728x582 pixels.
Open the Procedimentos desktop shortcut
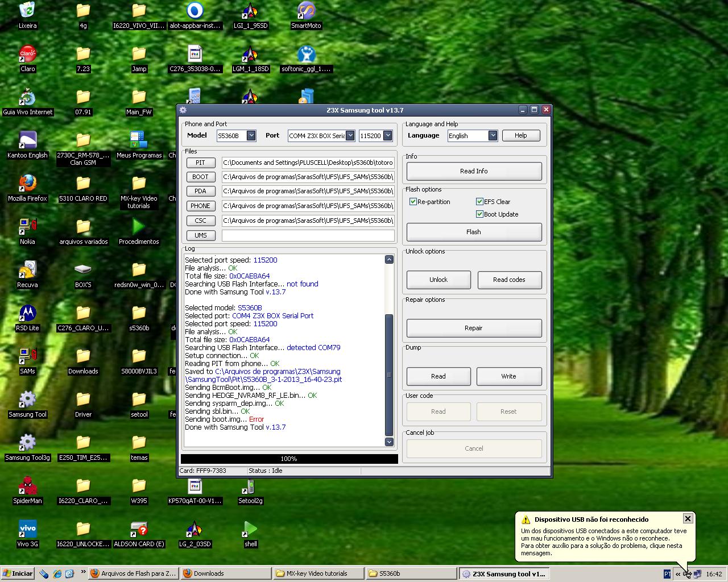coord(139,231)
